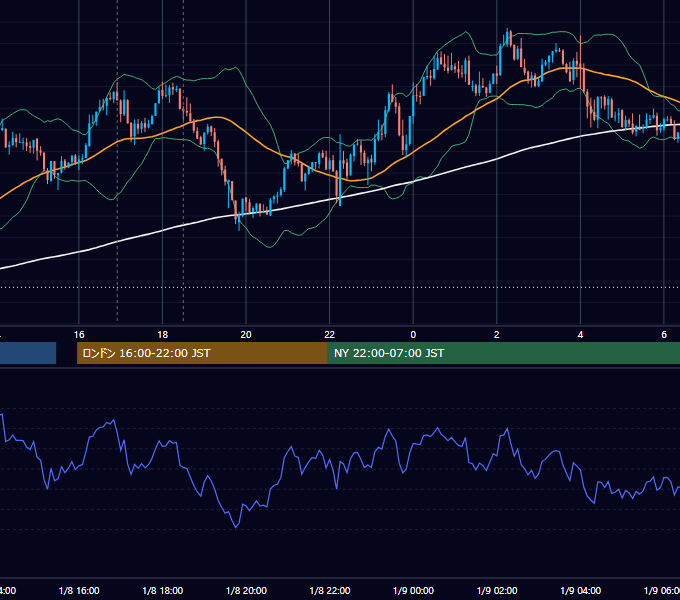The width and height of the screenshot is (680, 600).
Task: Click the 0 hour label on the price chart axis
Action: 413,335
